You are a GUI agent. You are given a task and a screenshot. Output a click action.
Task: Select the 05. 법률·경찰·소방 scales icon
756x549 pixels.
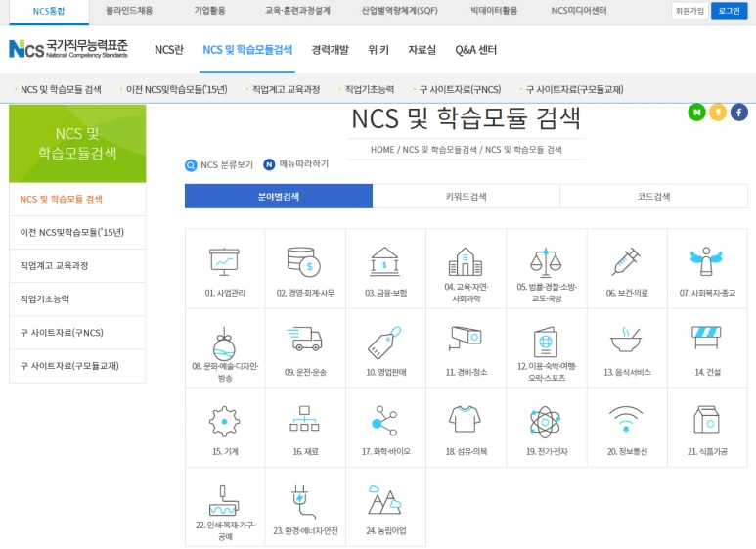click(x=546, y=262)
